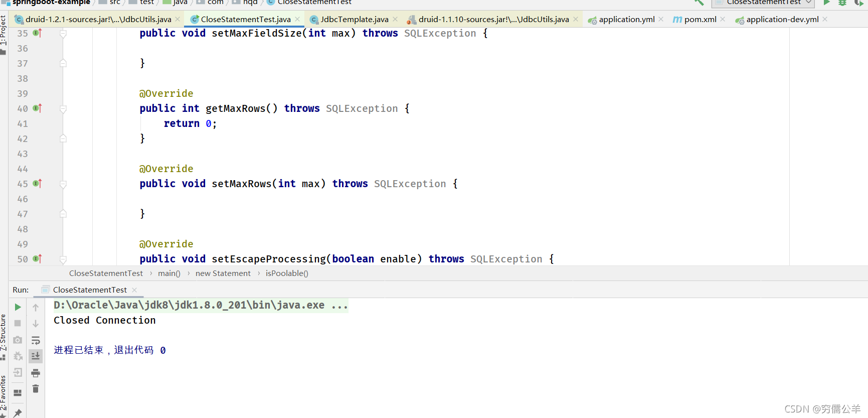Click the Stop process square icon
Image resolution: width=868 pixels, height=418 pixels.
(18, 324)
